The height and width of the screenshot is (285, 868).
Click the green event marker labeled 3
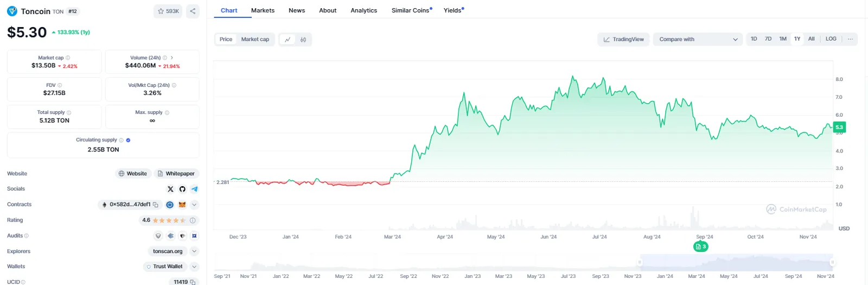pos(701,246)
